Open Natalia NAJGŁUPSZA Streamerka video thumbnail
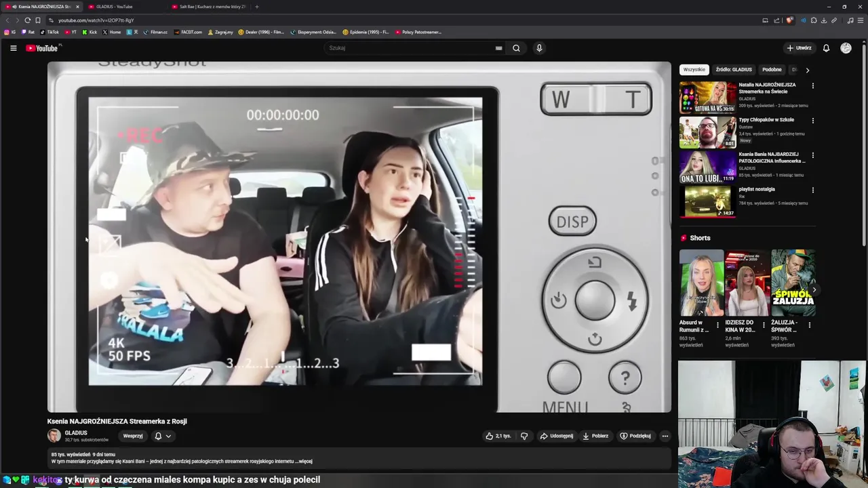 [x=707, y=98]
